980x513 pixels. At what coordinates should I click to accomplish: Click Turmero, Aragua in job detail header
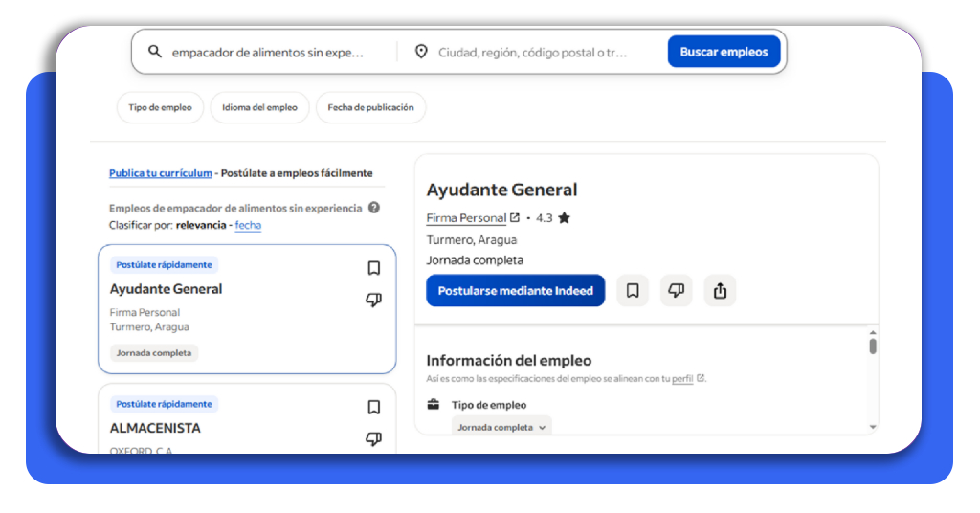click(472, 240)
